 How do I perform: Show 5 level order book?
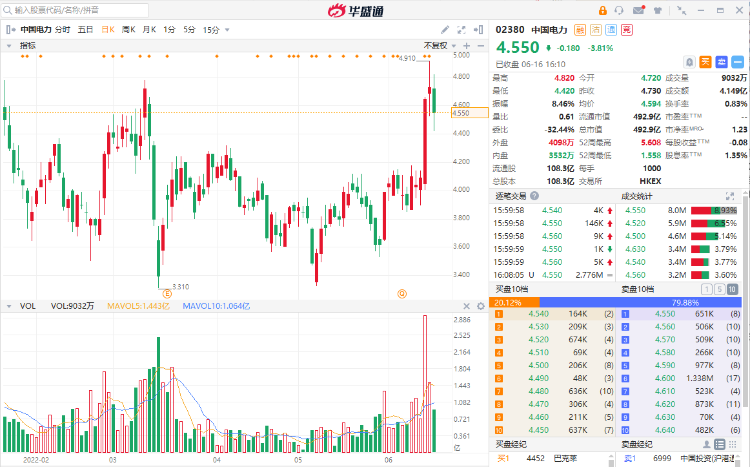719,289
